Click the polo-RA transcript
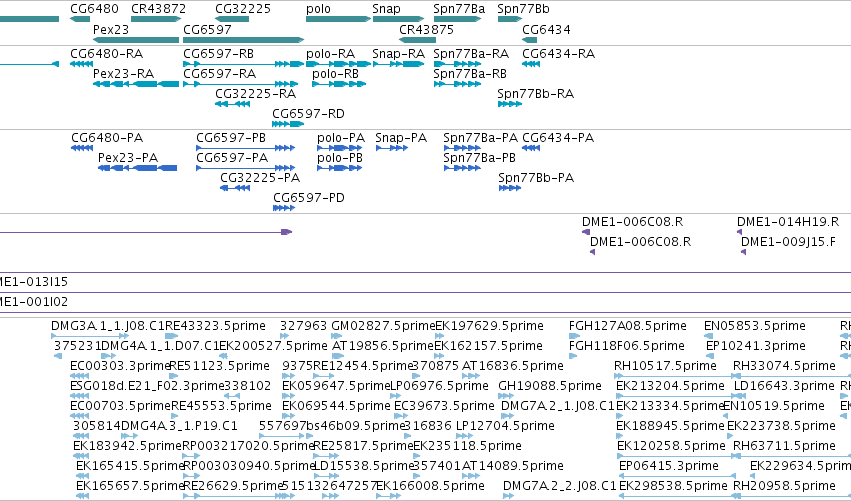851x501 pixels. coord(338,64)
